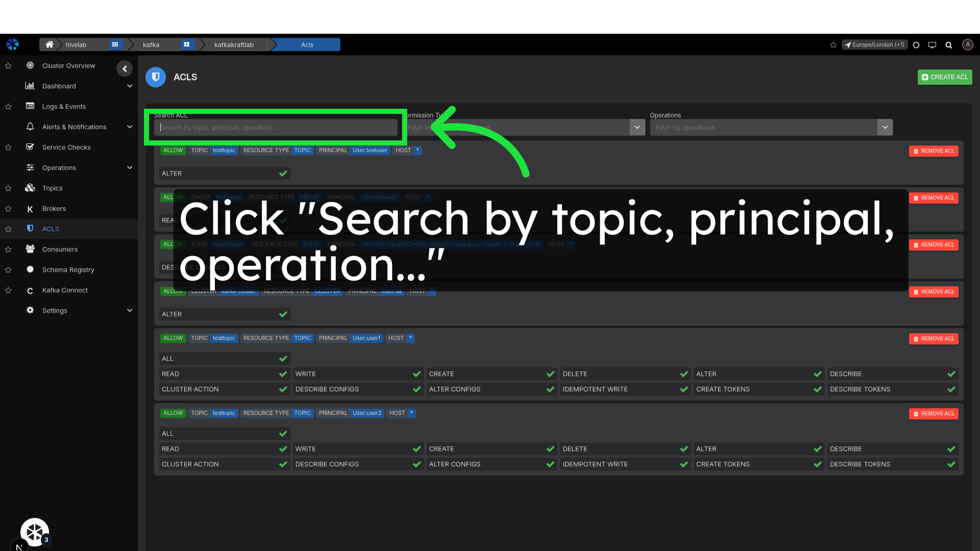Image resolution: width=980 pixels, height=551 pixels.
Task: Star the ACLS page as favorite
Action: (x=8, y=229)
